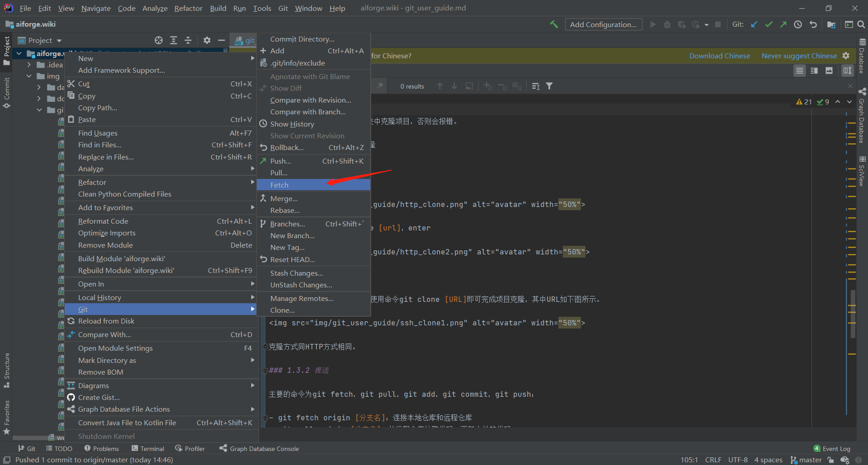Choose Manage Remotes... menu entry
Screen dimensions: 868x465
pos(314,298)
